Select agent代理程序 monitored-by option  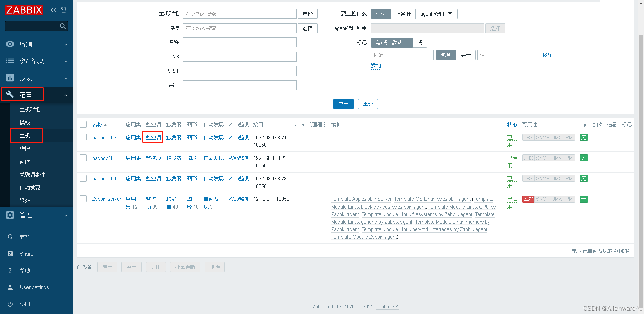tap(436, 14)
